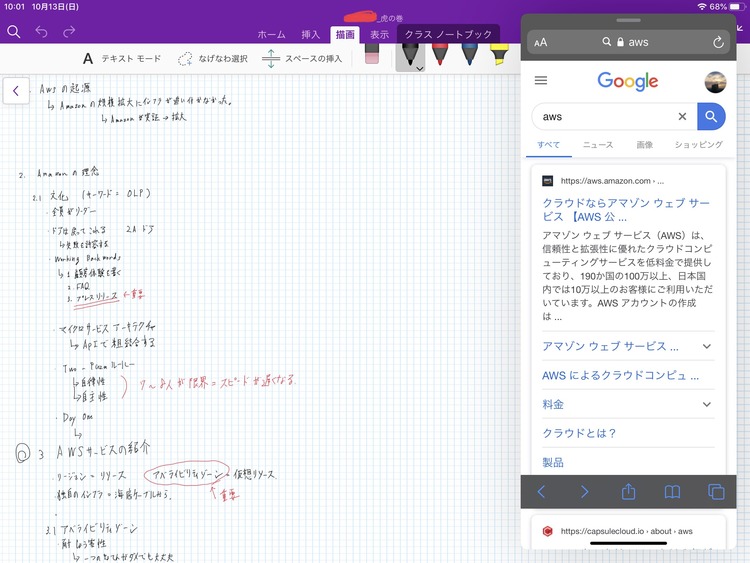Select the 描画 tab
The image size is (750, 563).
(345, 34)
